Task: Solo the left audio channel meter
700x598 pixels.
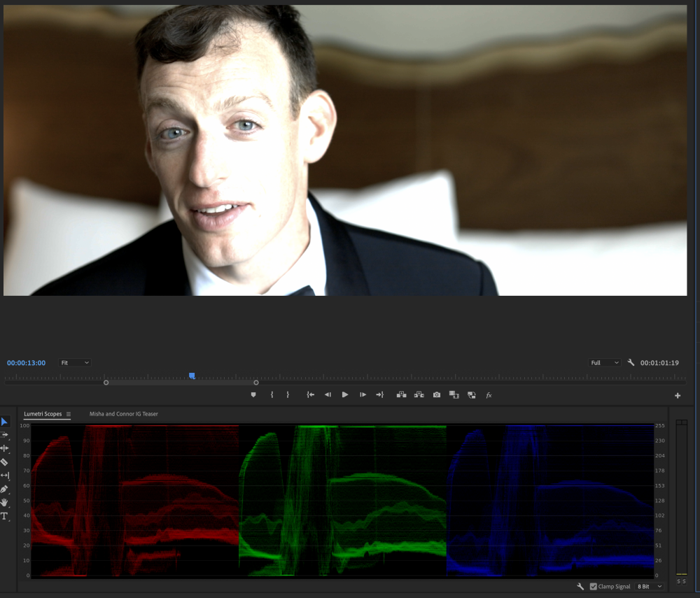Action: tap(678, 581)
